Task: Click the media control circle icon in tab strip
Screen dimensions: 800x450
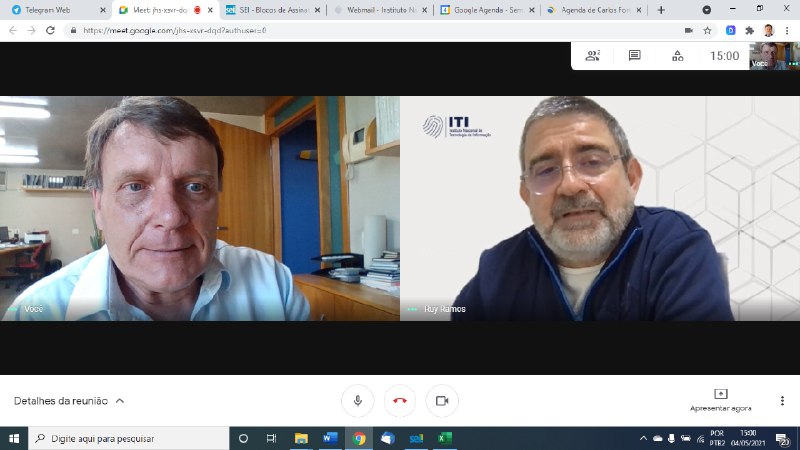Action: pos(707,10)
